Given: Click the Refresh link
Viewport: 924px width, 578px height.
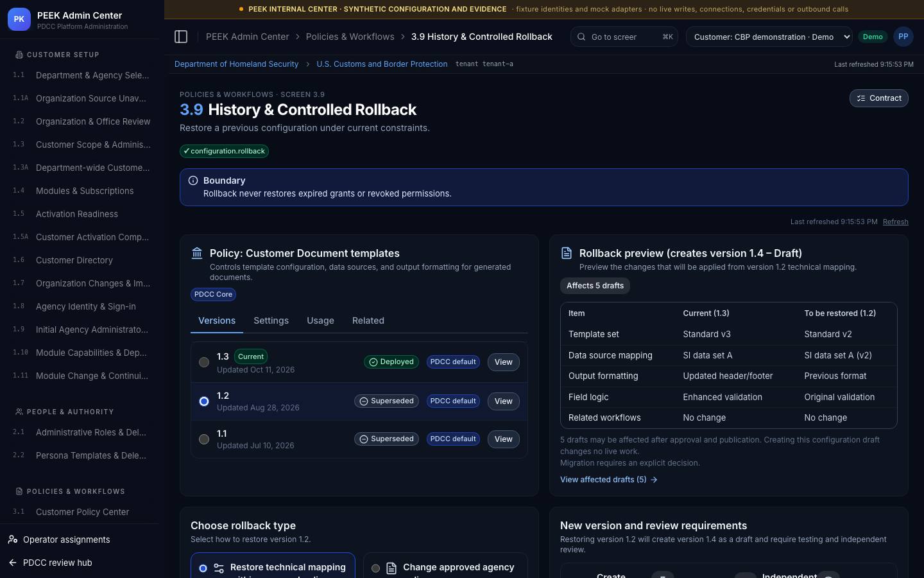Looking at the screenshot, I should (x=895, y=222).
